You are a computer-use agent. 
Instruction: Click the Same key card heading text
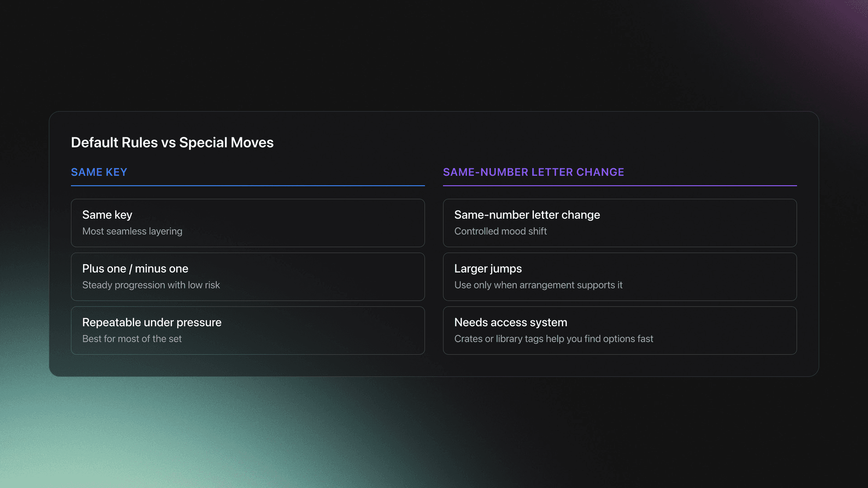(107, 215)
